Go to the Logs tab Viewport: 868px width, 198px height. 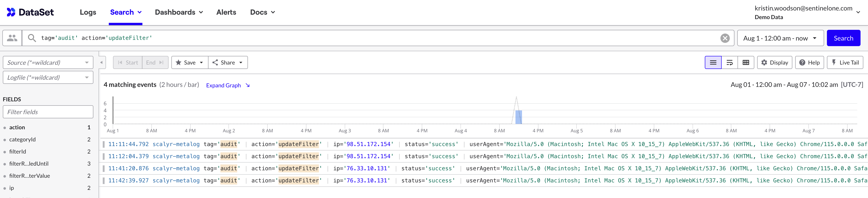[x=88, y=12]
